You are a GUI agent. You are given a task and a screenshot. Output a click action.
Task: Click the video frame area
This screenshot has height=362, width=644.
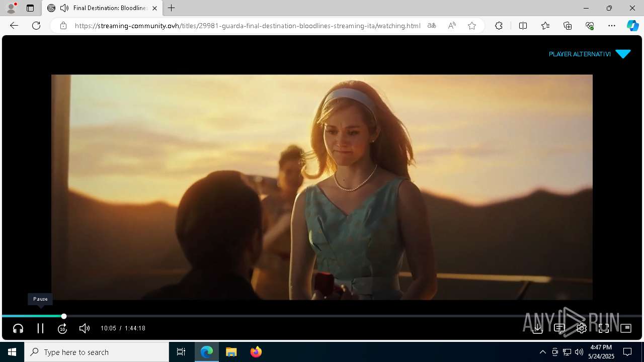pyautogui.click(x=322, y=187)
